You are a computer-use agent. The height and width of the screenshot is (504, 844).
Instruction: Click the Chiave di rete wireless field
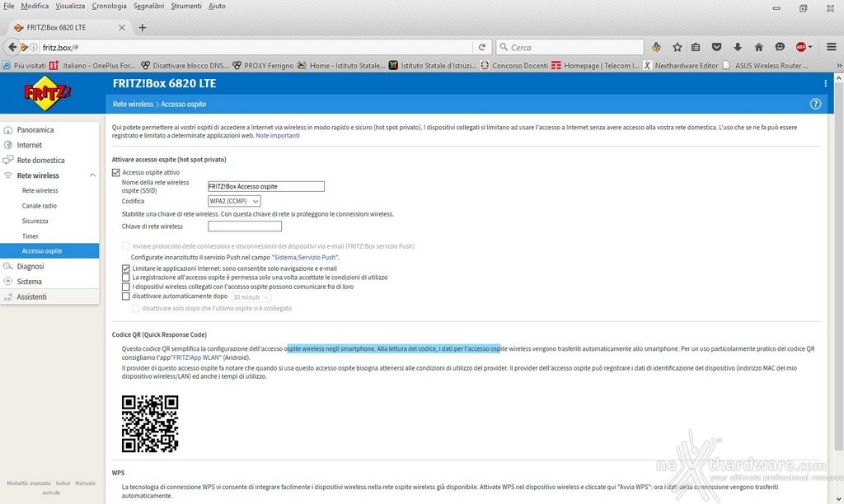(244, 226)
